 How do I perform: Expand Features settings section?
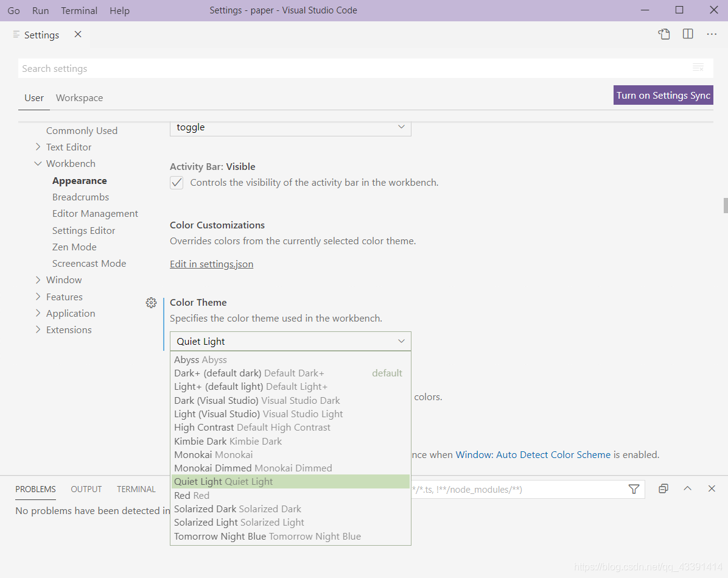coord(38,297)
